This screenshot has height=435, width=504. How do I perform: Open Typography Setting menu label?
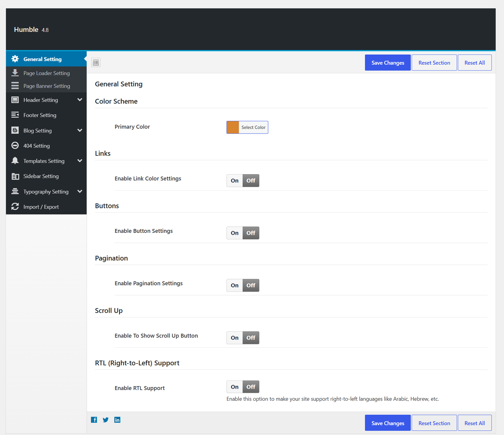[x=46, y=192]
